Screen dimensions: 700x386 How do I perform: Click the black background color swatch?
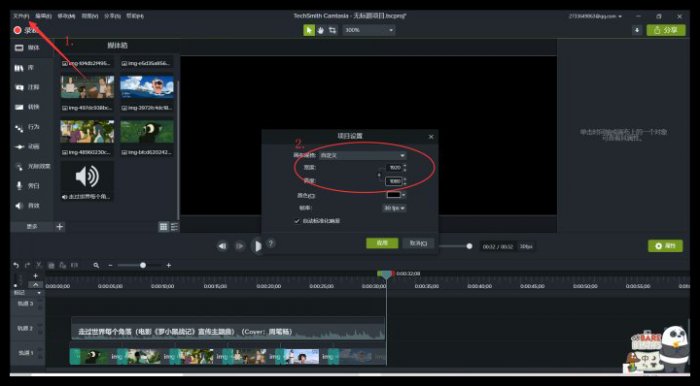point(393,195)
